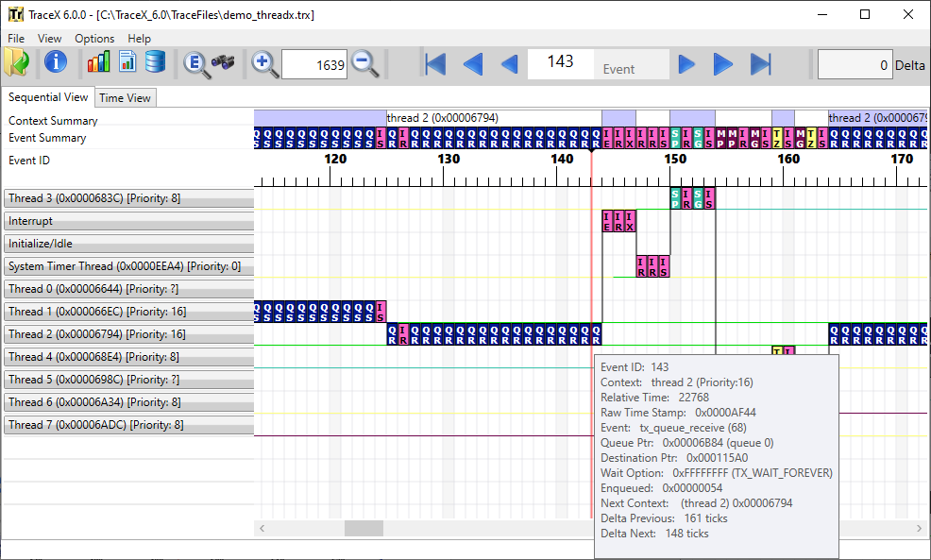Image resolution: width=931 pixels, height=560 pixels.
Task: Click the blue database stack icon
Action: 155,63
